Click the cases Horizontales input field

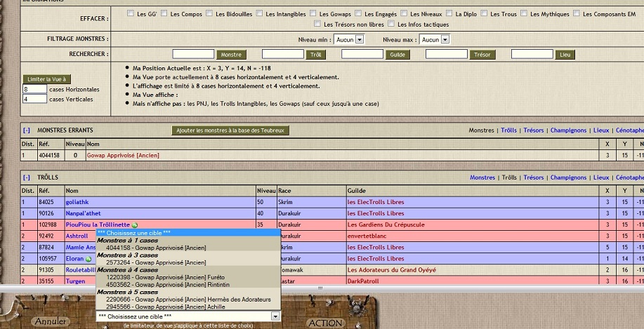tap(34, 90)
